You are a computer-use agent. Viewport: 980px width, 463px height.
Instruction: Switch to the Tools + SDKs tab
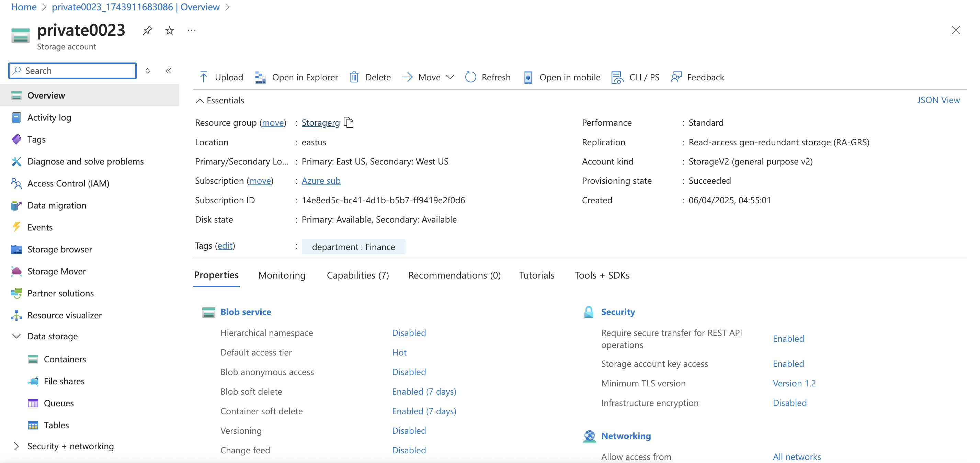tap(602, 275)
